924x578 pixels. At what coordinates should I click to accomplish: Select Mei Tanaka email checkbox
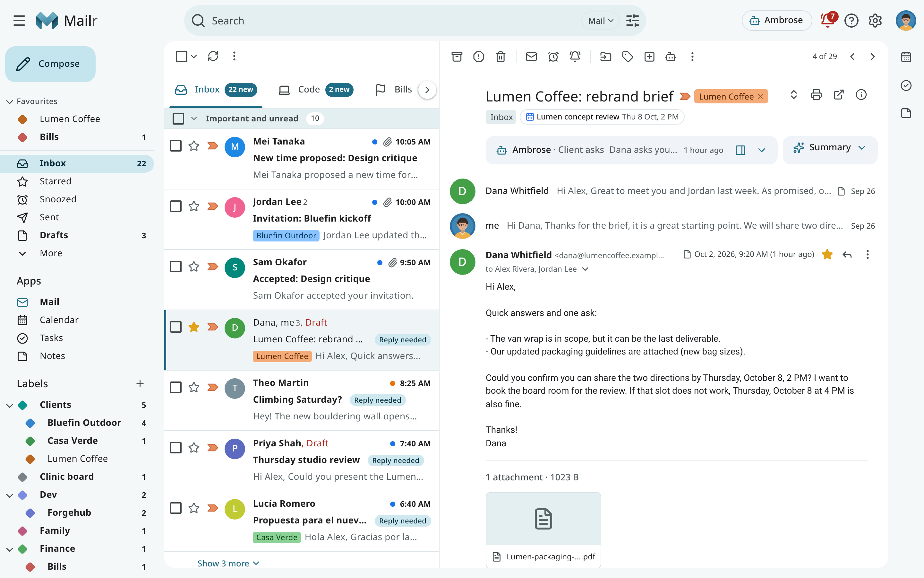175,146
